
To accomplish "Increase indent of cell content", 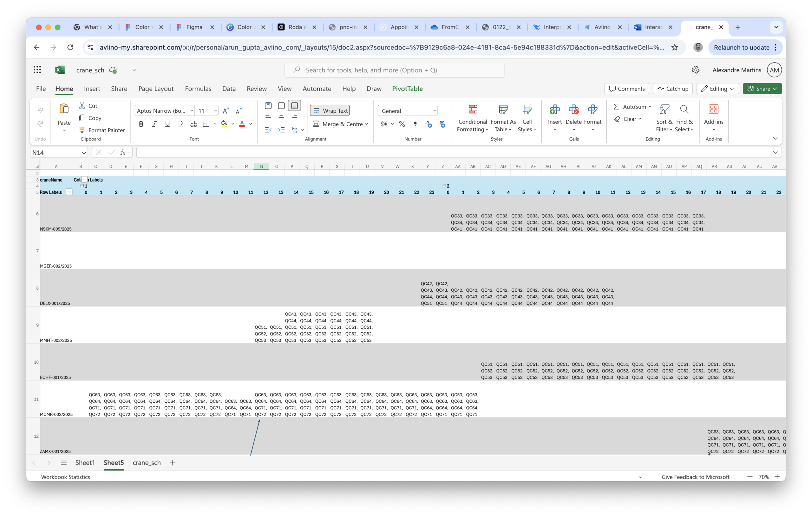I will pos(281,130).
